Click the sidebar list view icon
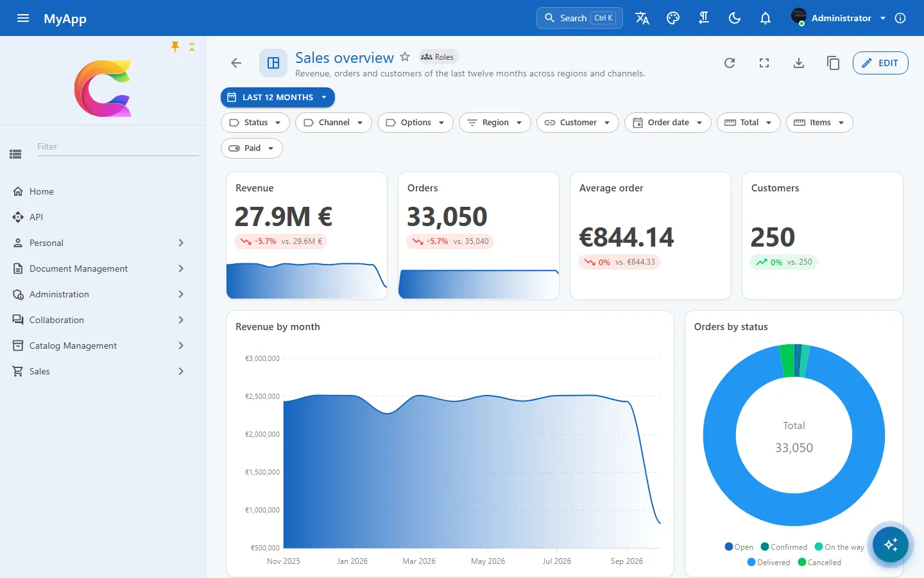 (x=16, y=153)
